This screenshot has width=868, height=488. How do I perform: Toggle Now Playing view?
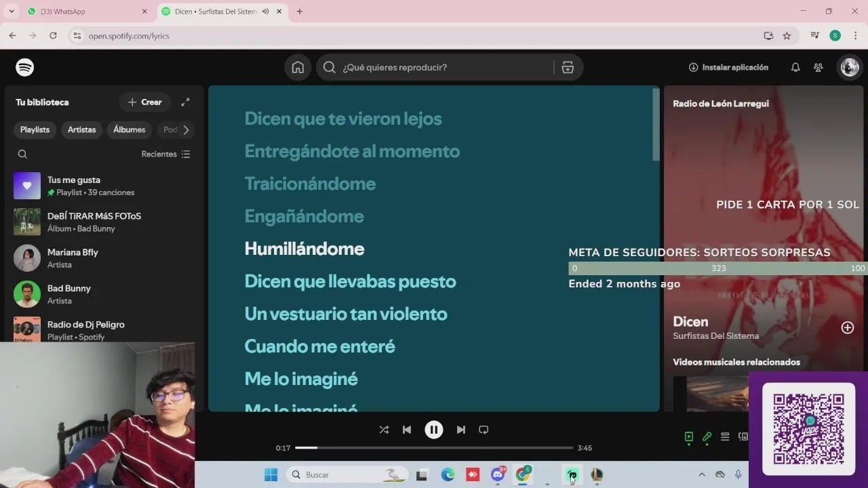(689, 437)
